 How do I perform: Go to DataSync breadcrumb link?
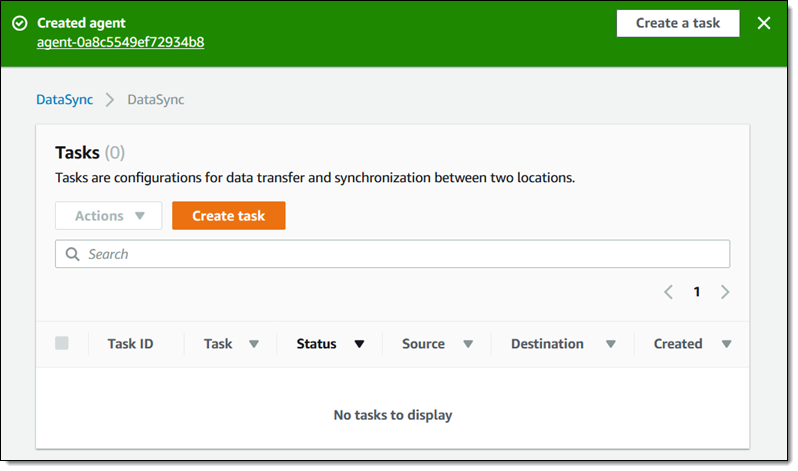65,99
